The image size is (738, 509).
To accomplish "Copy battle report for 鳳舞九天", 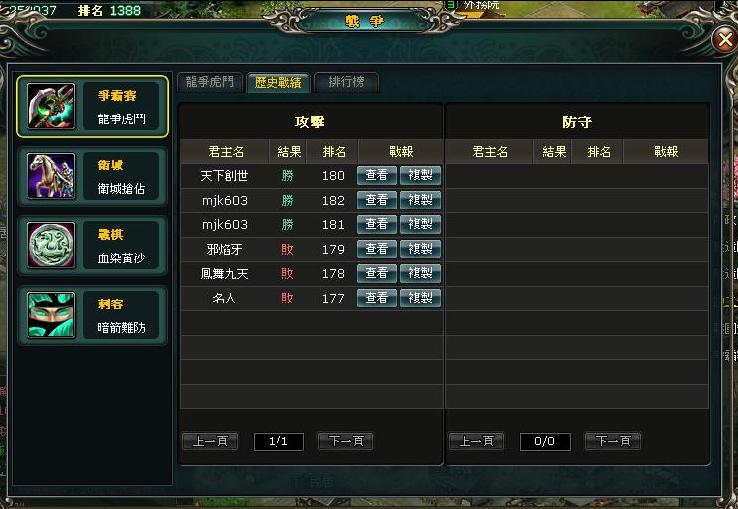I will pos(420,273).
